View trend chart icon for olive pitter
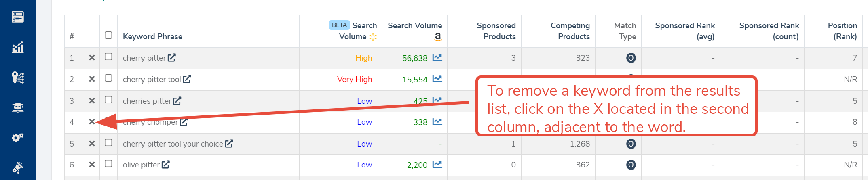 point(437,165)
